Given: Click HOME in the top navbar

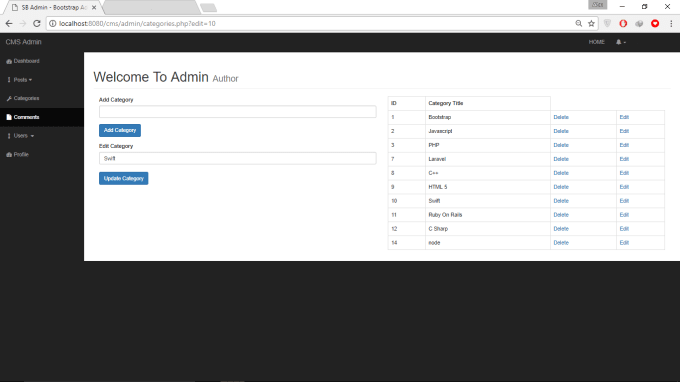Looking at the screenshot, I should pos(596,42).
